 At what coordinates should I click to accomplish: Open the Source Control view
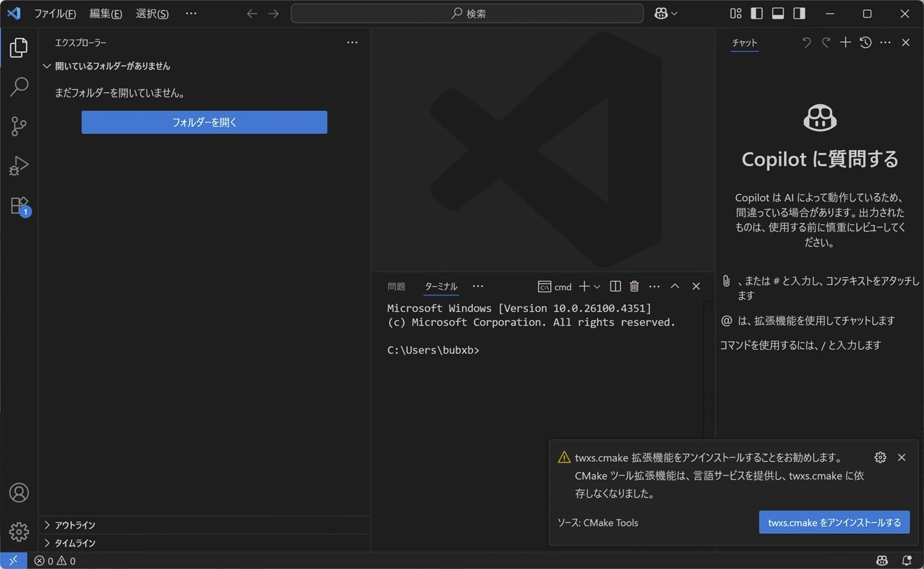pos(19,126)
